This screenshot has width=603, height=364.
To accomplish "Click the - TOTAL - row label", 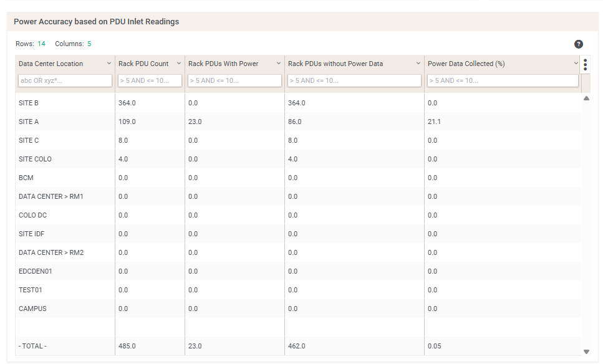I will click(x=33, y=346).
